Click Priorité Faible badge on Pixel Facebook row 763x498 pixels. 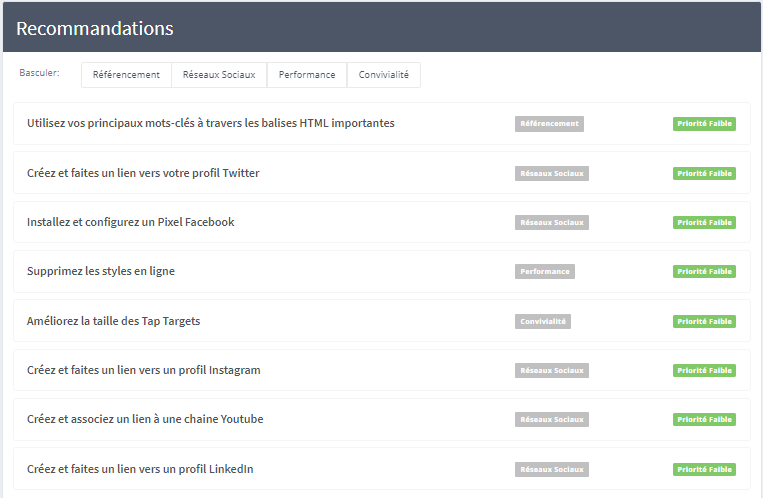point(705,222)
